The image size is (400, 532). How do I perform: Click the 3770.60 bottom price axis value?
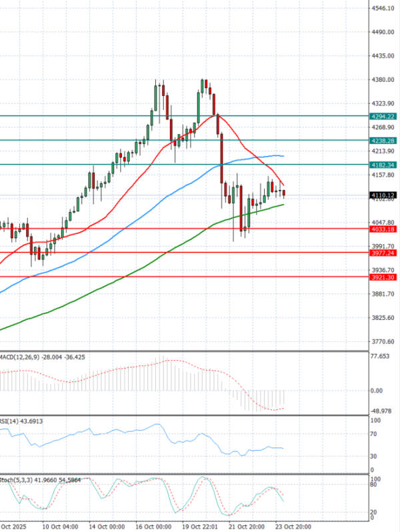383,341
